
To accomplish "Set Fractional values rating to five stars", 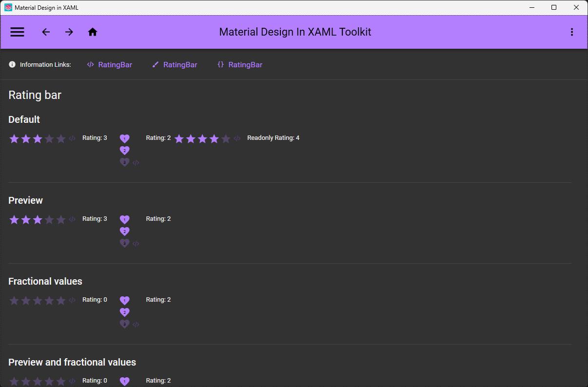I will [x=61, y=301].
